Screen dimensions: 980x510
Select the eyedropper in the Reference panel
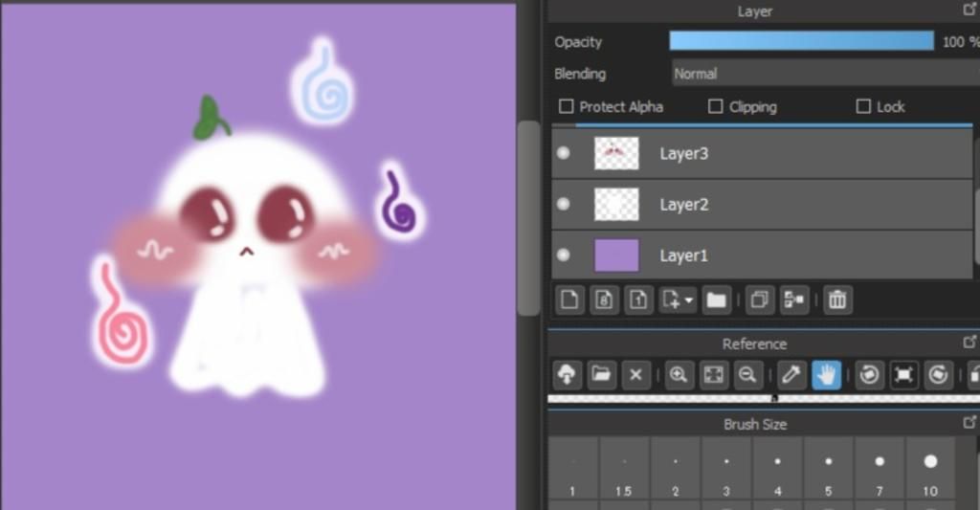coord(791,374)
